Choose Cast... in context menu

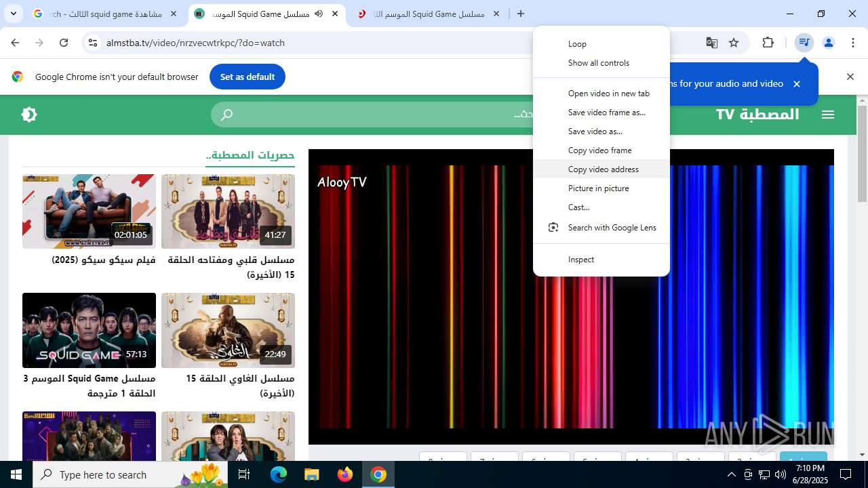coord(601,207)
